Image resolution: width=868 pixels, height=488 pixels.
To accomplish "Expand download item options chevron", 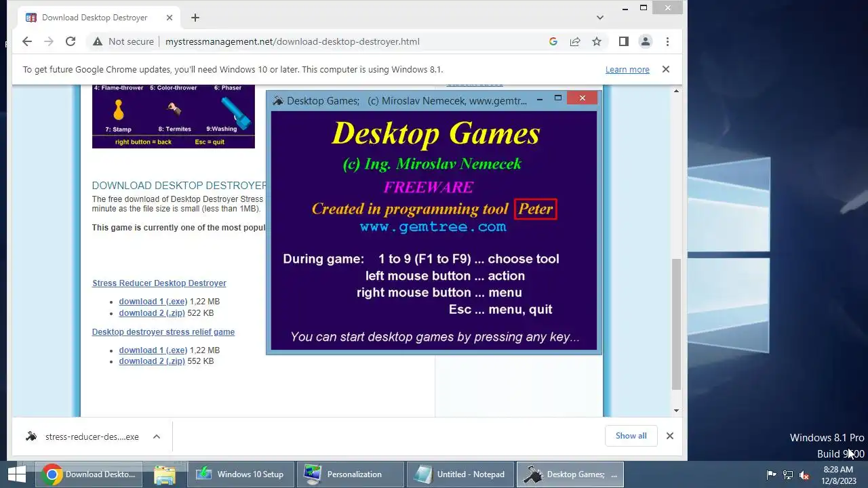I will (x=157, y=436).
